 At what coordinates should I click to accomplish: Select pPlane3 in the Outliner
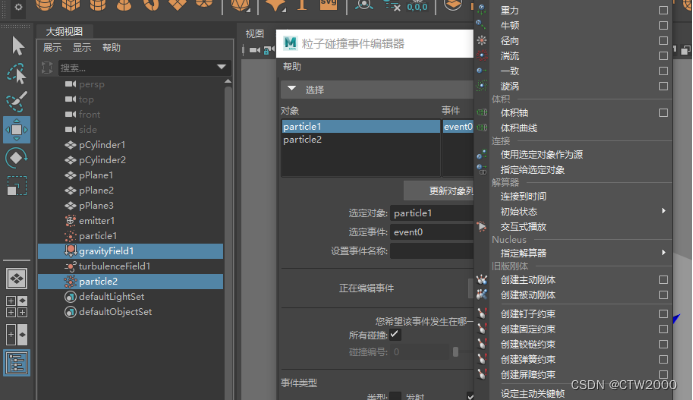click(x=96, y=206)
